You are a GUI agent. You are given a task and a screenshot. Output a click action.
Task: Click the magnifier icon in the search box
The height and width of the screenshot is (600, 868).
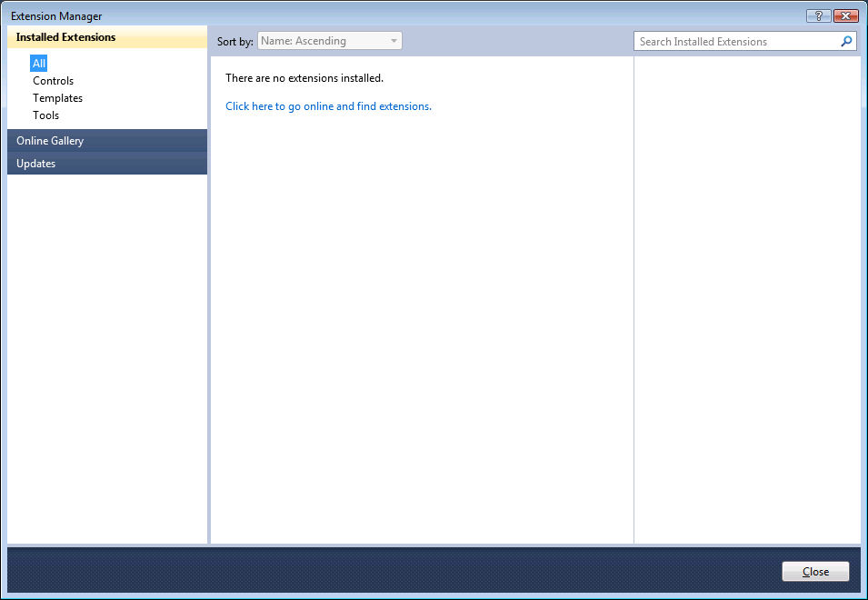tap(846, 41)
